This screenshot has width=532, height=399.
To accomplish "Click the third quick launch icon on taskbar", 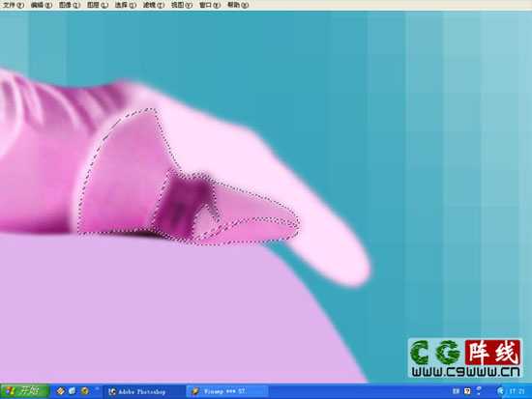I will [84, 391].
